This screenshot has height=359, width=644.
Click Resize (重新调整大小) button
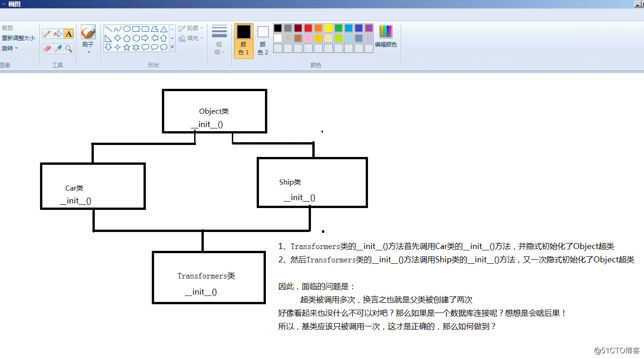click(x=18, y=38)
